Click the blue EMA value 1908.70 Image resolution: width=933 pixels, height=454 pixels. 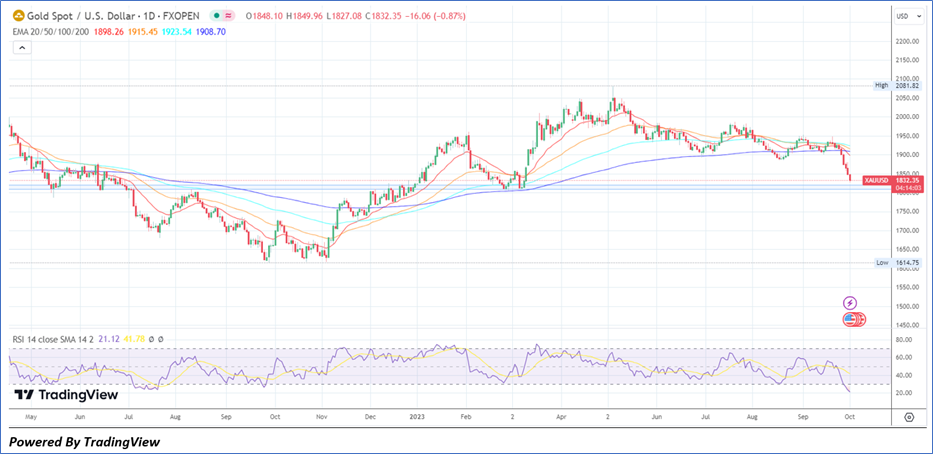[x=209, y=32]
